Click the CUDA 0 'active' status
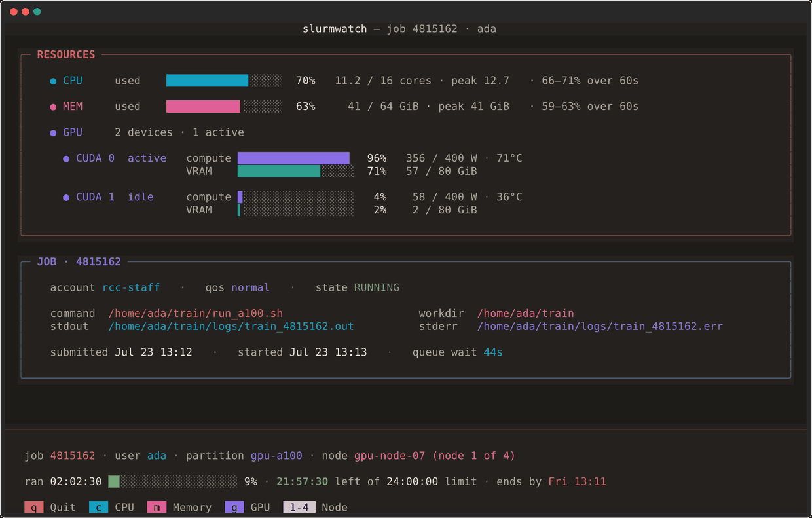Screen dimensions: 812x518 click(147, 158)
